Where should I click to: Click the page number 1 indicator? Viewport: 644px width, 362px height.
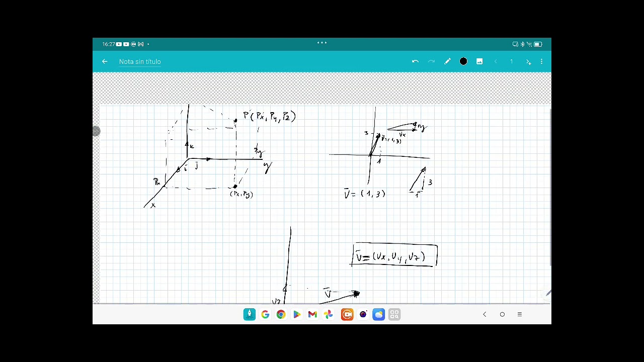[512, 61]
